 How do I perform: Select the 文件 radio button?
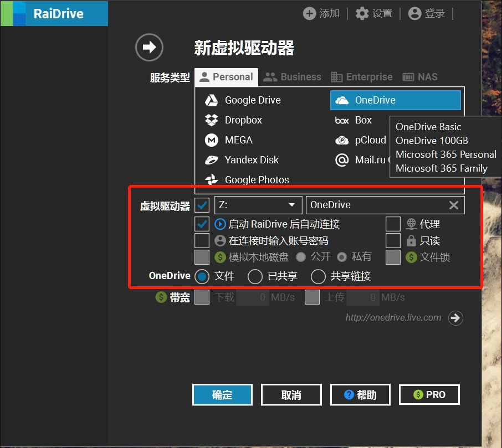[x=202, y=276]
